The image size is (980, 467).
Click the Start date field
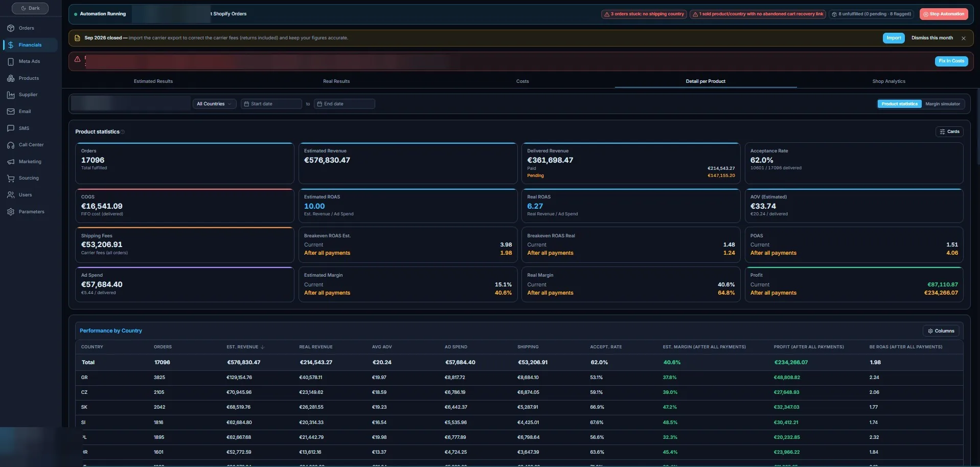click(x=271, y=104)
